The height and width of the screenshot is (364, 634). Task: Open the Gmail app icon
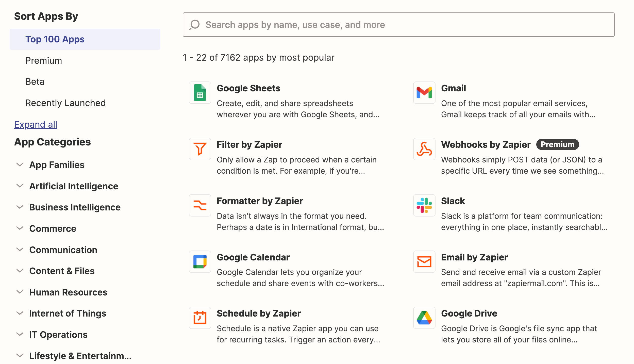click(x=424, y=93)
